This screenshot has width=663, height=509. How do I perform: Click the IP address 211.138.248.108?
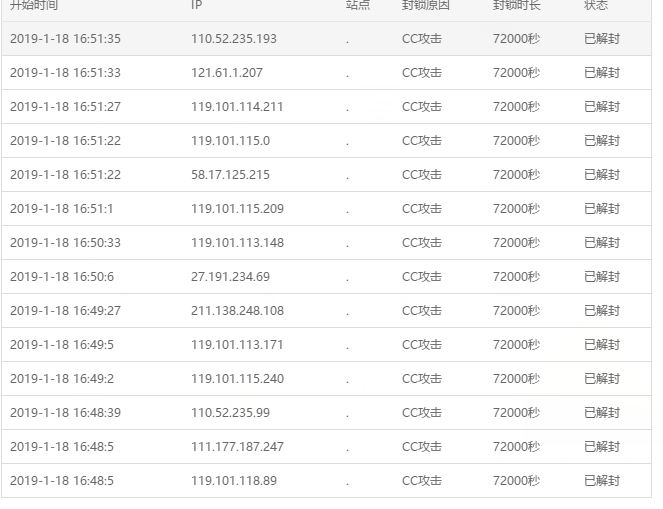[x=237, y=311]
